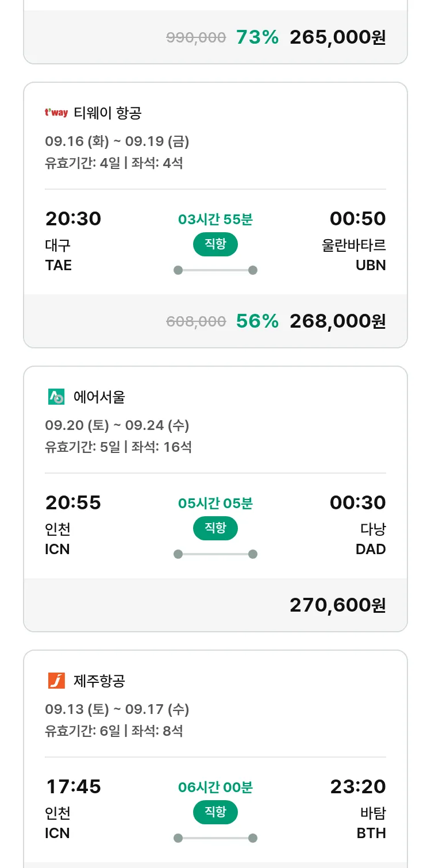Select the 268,000원 discounted price
Image resolution: width=431 pixels, height=868 pixels.
(337, 321)
